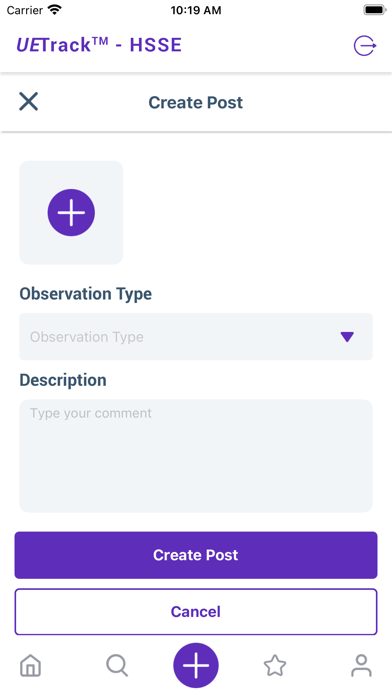
Task: Add a photo using purple plus circle
Action: coord(71,213)
